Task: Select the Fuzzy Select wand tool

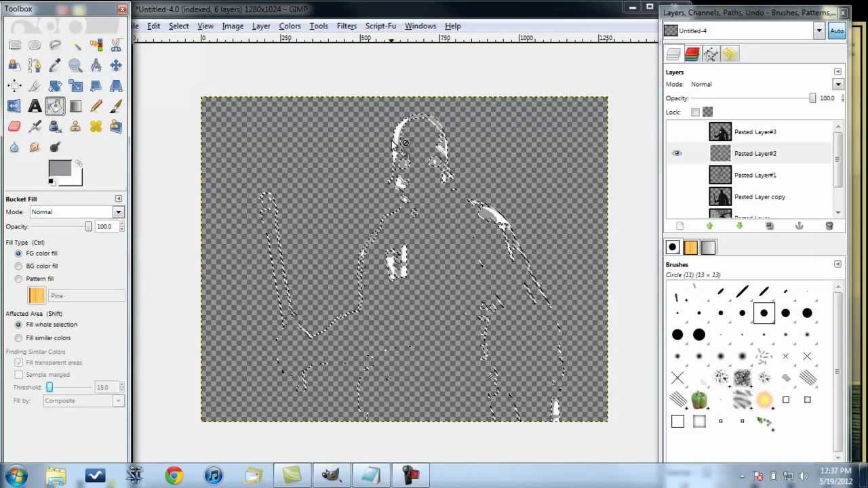Action: [x=75, y=45]
